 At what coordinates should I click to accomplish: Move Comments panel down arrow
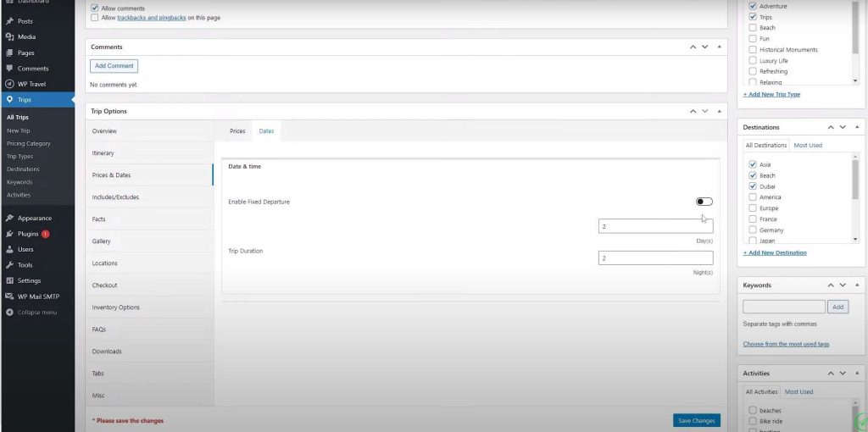tap(704, 47)
